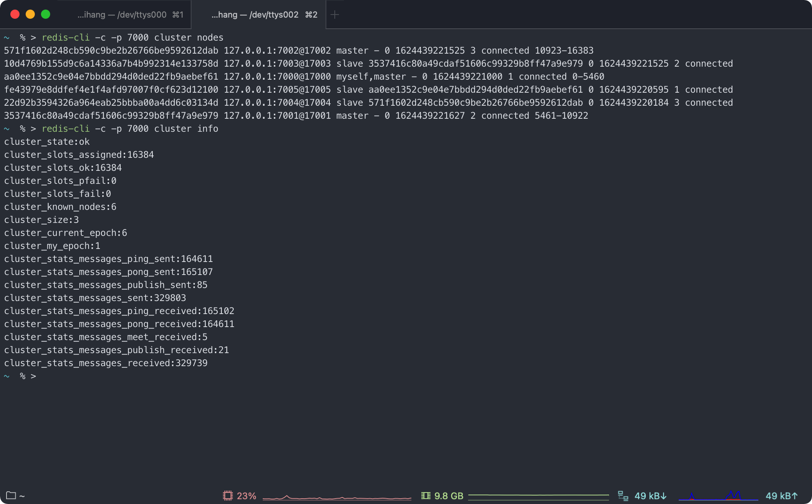Click address 127.0.0.1:7003@17003

[x=277, y=64]
